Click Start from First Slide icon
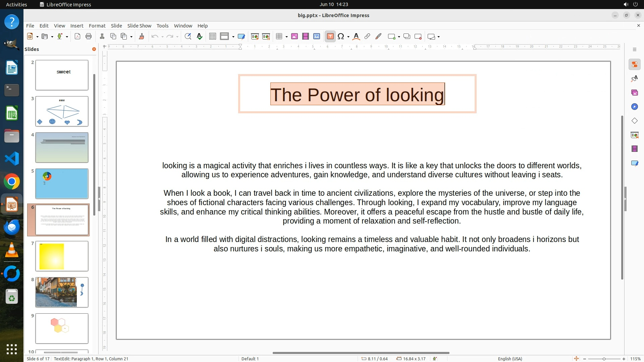This screenshot has height=362, width=644. click(255, 37)
